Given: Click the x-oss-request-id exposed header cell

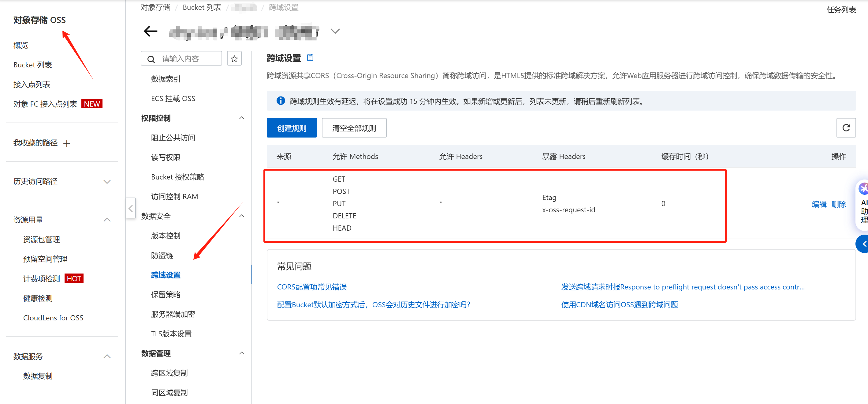Looking at the screenshot, I should [x=568, y=210].
